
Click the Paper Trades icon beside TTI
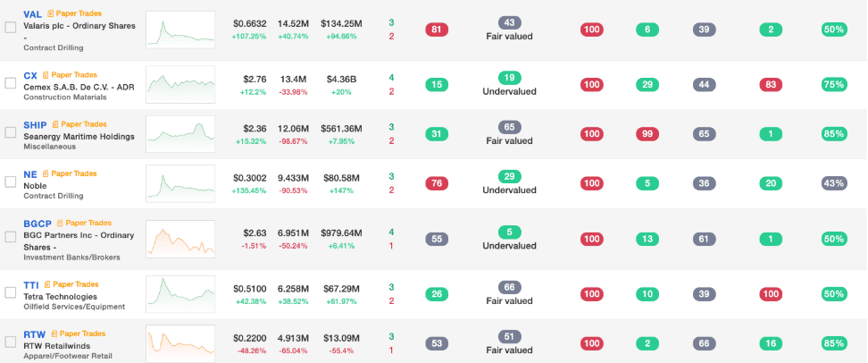(47, 284)
